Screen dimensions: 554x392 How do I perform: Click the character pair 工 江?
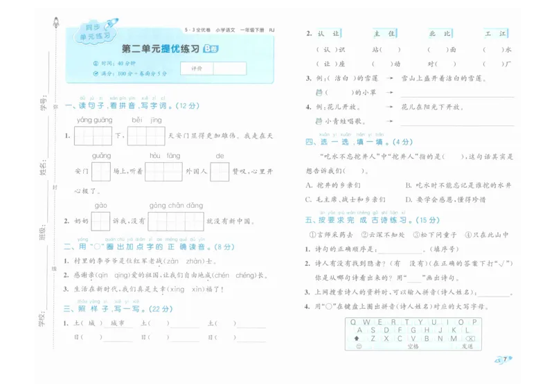coord(496,33)
